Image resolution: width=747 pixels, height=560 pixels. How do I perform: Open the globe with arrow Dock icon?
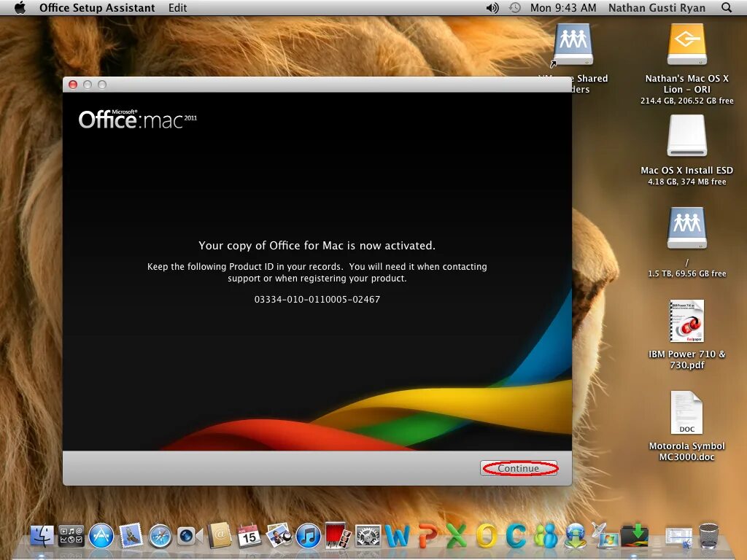pos(576,535)
